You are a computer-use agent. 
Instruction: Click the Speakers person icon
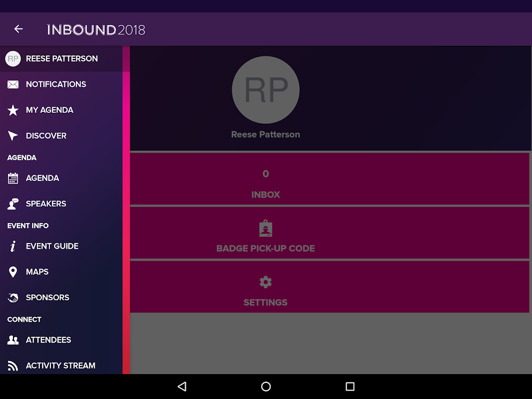[x=13, y=204]
